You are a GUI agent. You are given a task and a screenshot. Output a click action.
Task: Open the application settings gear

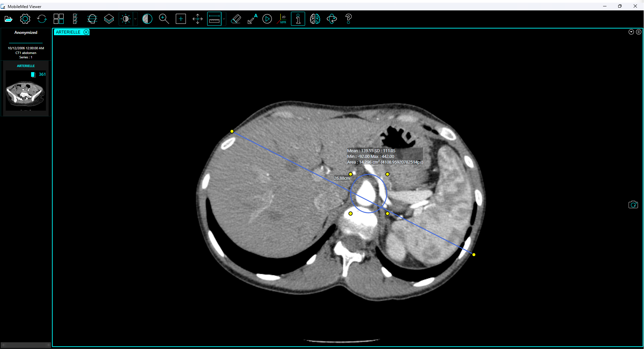coord(25,19)
